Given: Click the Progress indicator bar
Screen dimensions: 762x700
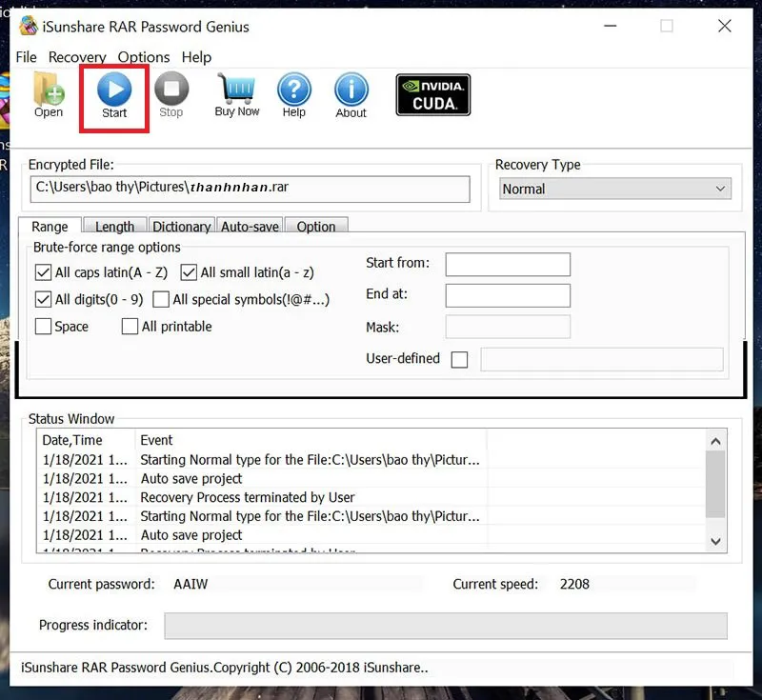Looking at the screenshot, I should (445, 626).
